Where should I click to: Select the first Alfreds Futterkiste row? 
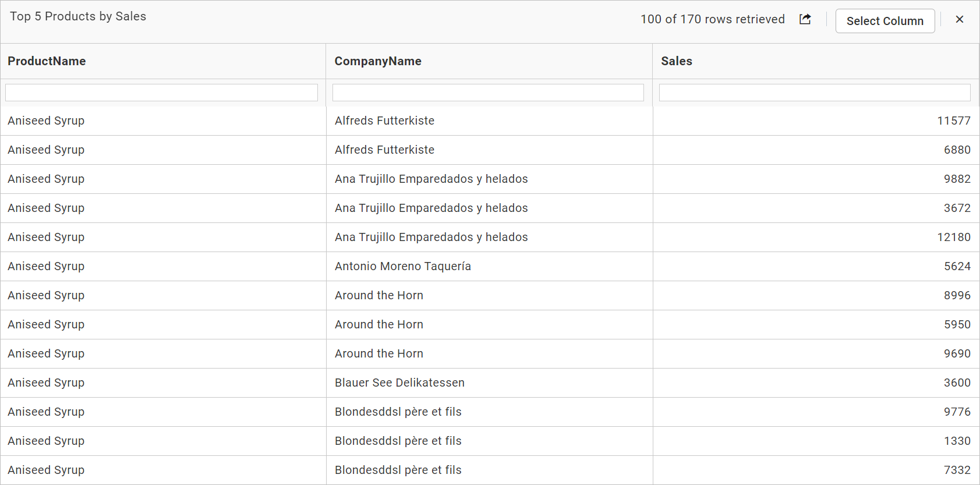(x=384, y=121)
